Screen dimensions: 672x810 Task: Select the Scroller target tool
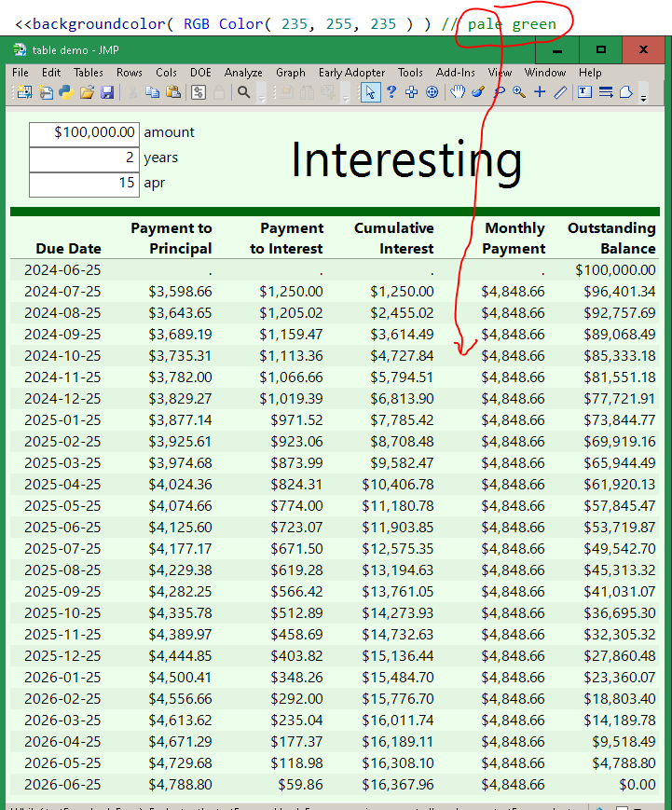[x=432, y=92]
